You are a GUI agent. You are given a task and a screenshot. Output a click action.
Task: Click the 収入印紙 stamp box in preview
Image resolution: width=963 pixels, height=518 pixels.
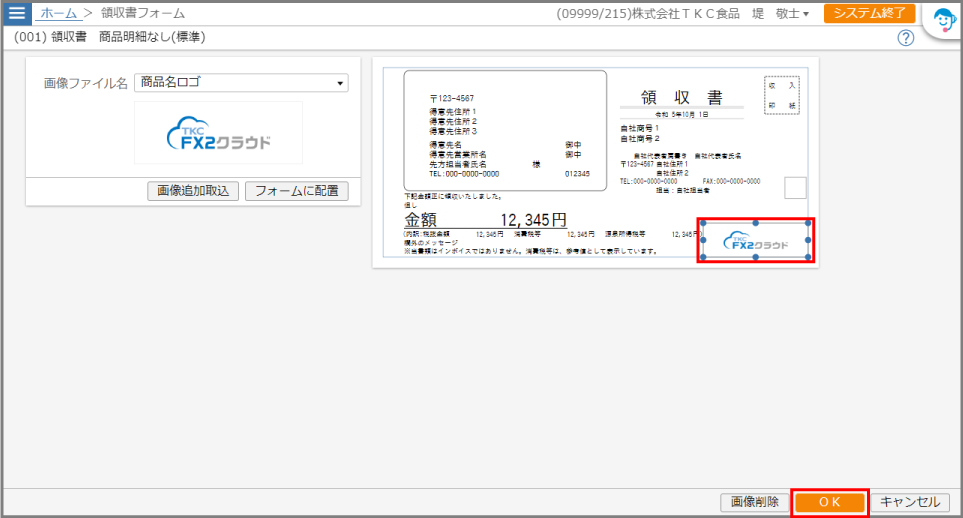[x=782, y=95]
